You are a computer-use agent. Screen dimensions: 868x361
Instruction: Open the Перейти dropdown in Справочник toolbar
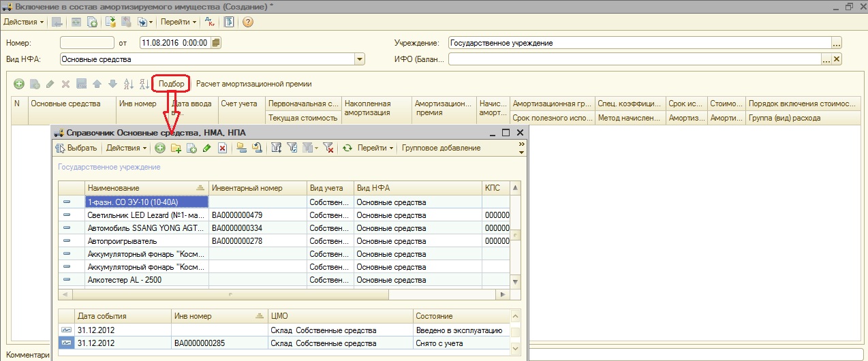pyautogui.click(x=375, y=148)
